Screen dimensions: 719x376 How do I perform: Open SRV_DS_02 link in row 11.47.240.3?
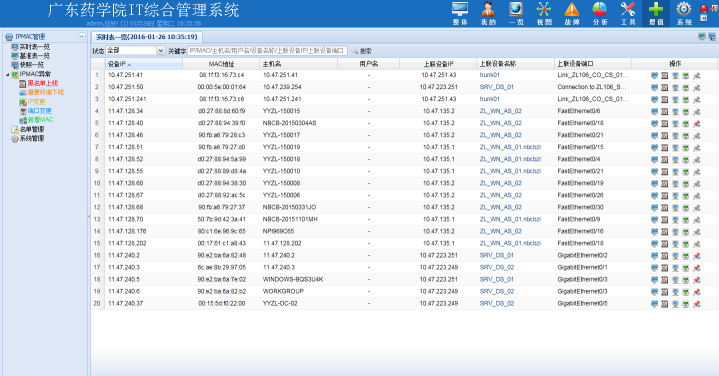pos(497,267)
